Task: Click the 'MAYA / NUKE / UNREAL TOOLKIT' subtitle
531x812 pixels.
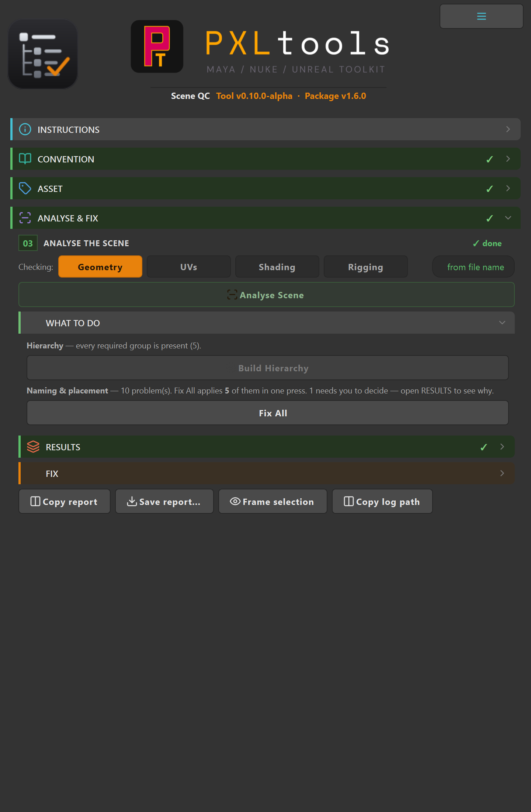Action: [296, 69]
